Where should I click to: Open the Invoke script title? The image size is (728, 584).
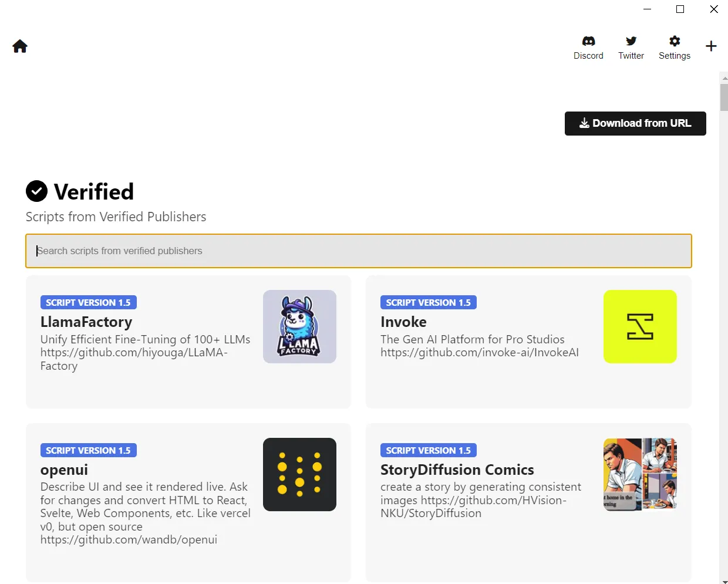pos(403,322)
